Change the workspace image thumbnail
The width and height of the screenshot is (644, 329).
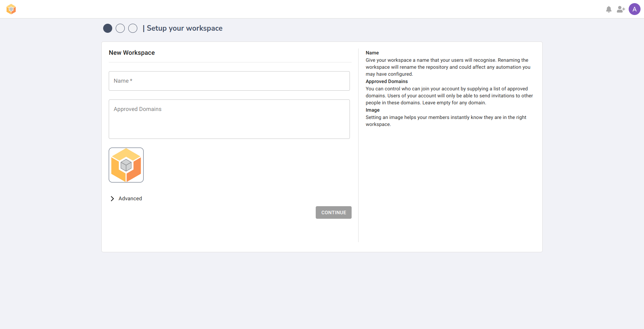[126, 165]
